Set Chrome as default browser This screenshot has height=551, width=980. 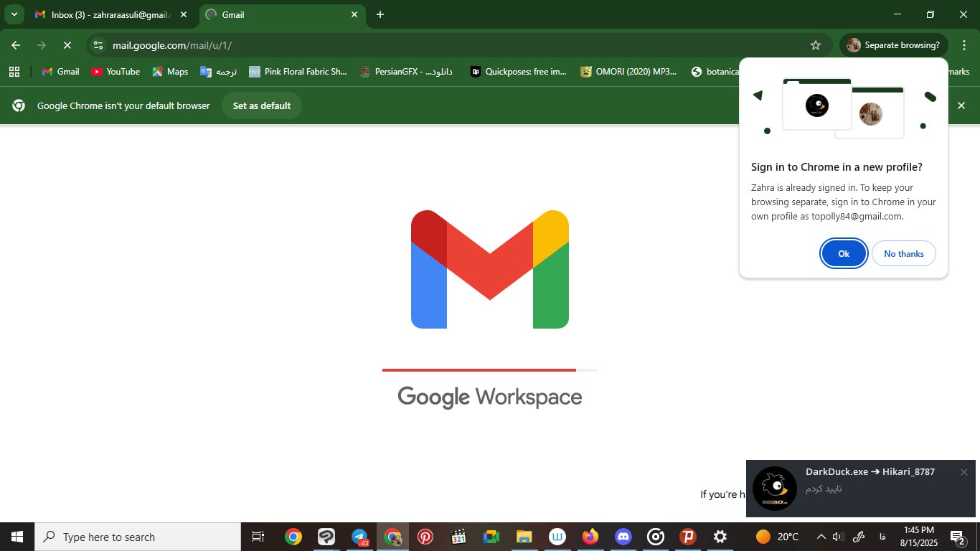(262, 105)
